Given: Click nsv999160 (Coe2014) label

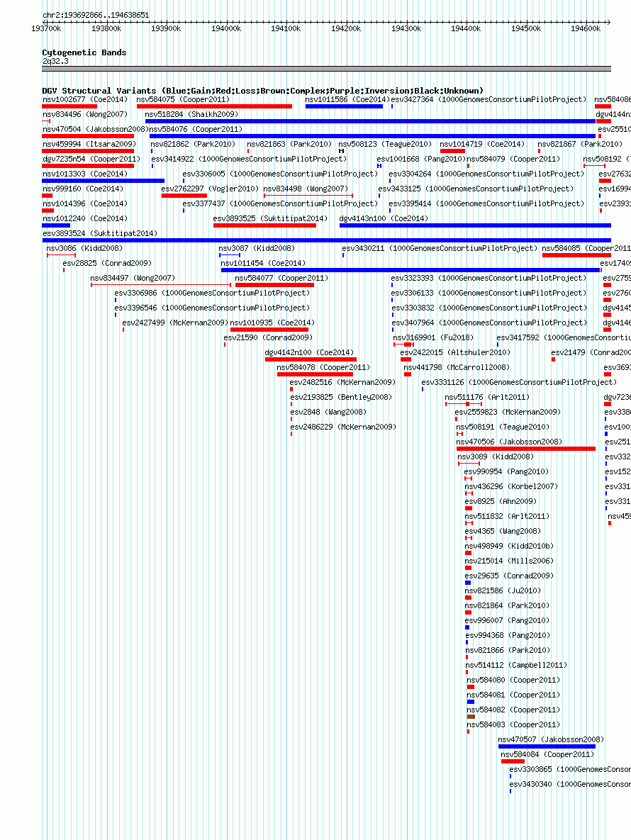Looking at the screenshot, I should coord(83,189).
